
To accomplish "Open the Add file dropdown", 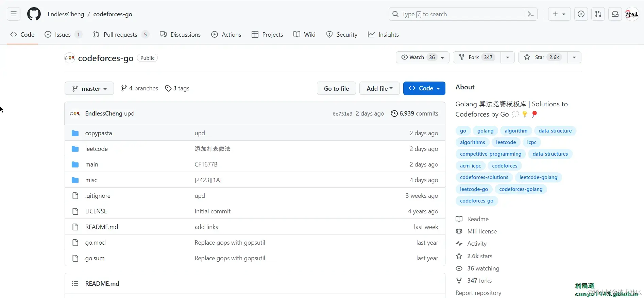I will (379, 88).
